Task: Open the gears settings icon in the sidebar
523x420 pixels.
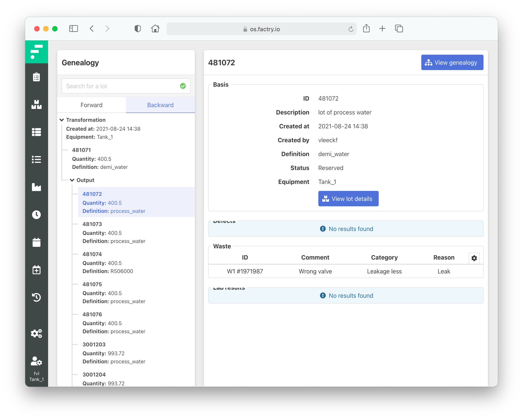Action: (36, 334)
